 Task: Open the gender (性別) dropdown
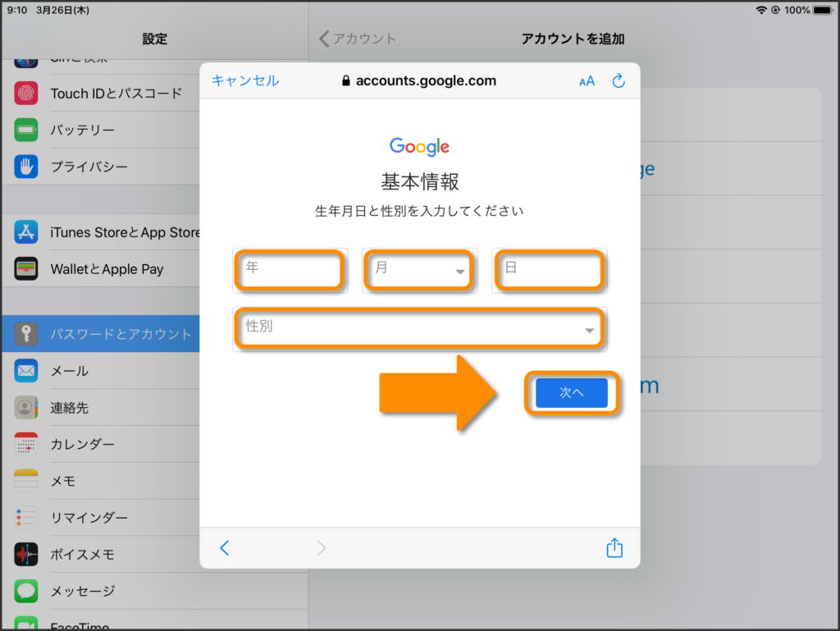point(419,328)
